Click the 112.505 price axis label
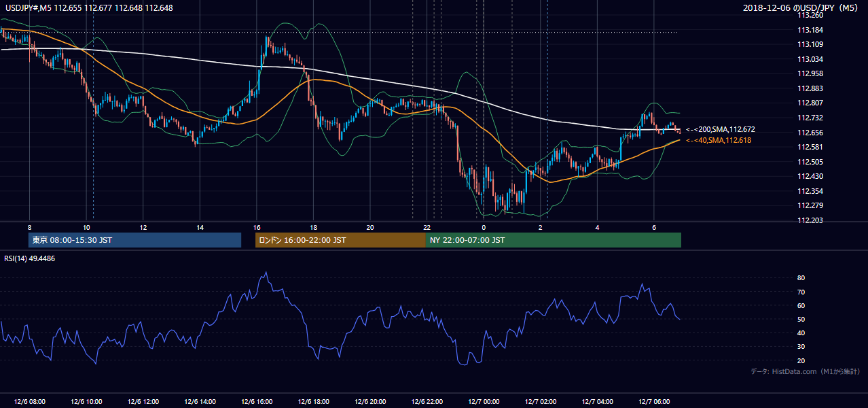Screen dimensions: 868x408 point(810,162)
